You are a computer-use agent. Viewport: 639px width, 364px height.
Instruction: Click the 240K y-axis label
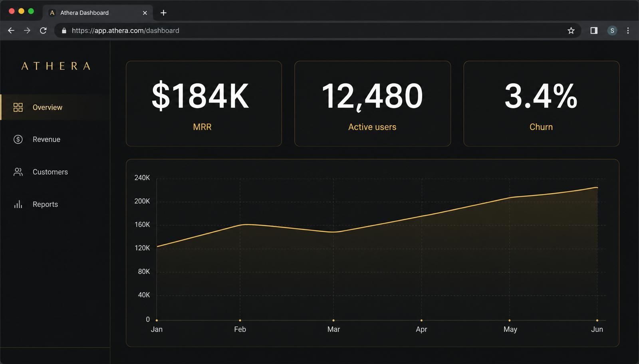142,178
